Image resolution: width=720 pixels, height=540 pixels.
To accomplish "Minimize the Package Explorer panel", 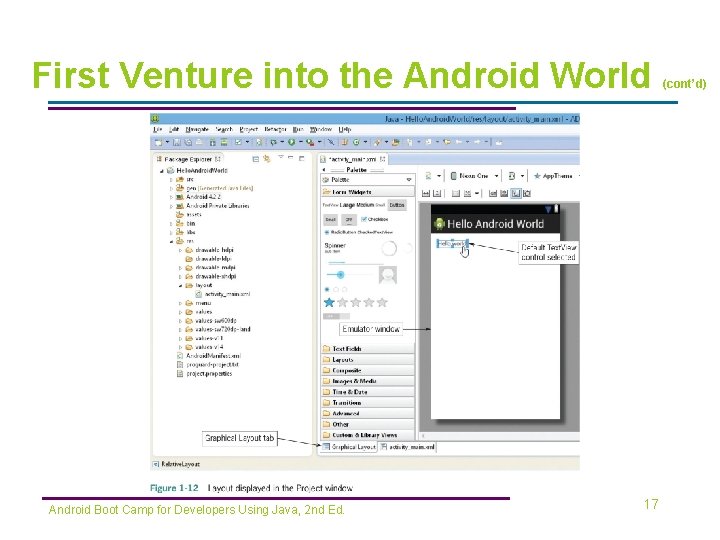I will pyautogui.click(x=291, y=158).
